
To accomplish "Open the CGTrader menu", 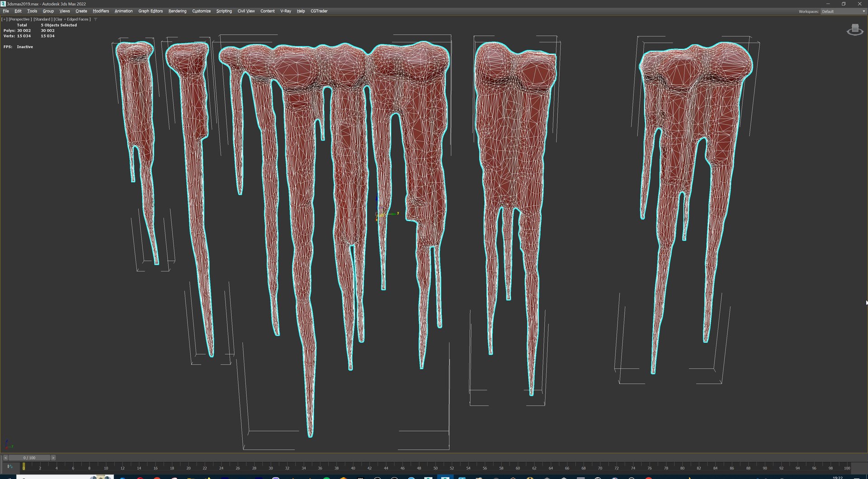I will click(x=319, y=11).
